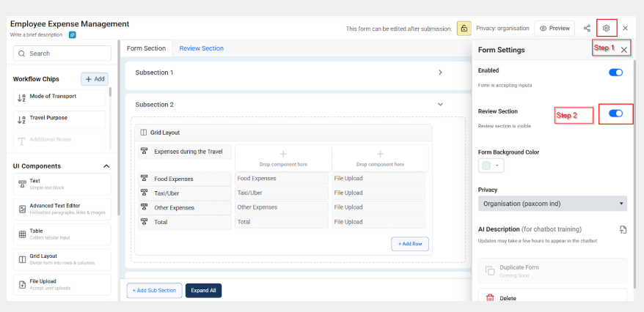
Task: Open the Privacy Organisation dropdown
Action: pyautogui.click(x=552, y=204)
